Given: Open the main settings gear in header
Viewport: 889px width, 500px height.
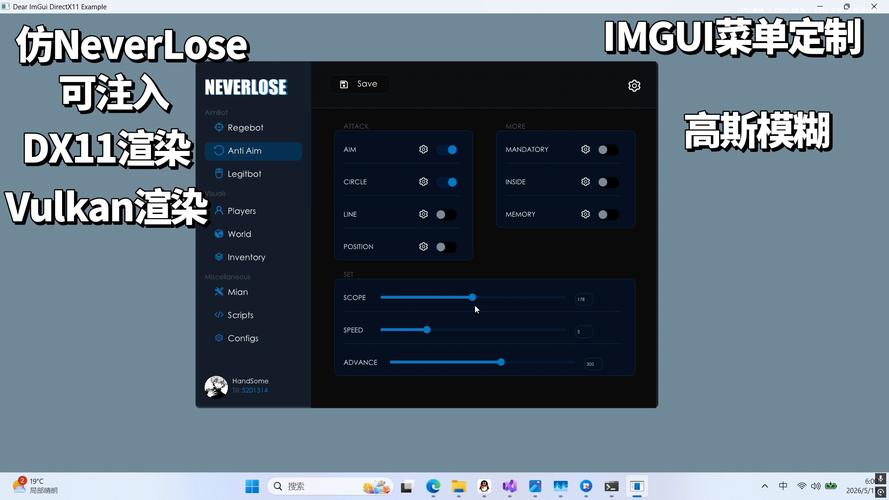Looking at the screenshot, I should 634,86.
